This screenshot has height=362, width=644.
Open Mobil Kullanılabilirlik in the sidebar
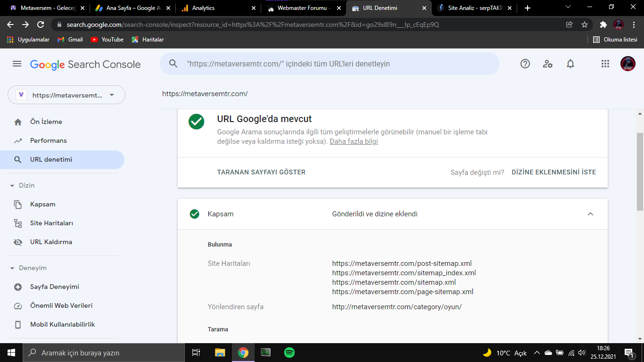[x=62, y=324]
